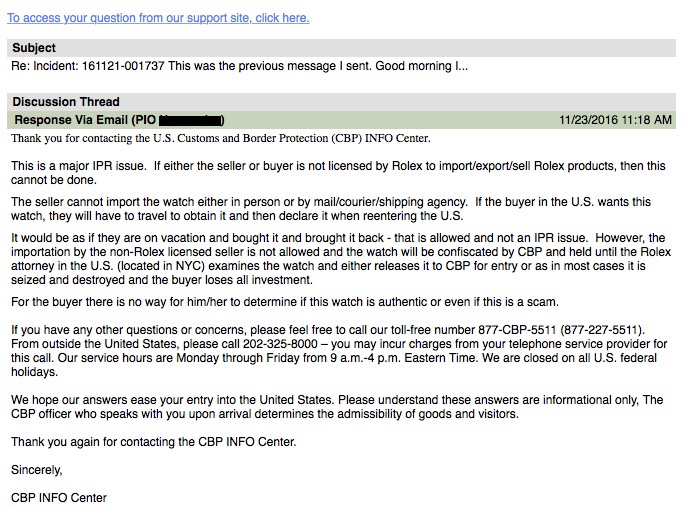Click the CBP INFO Center signature

click(58, 497)
